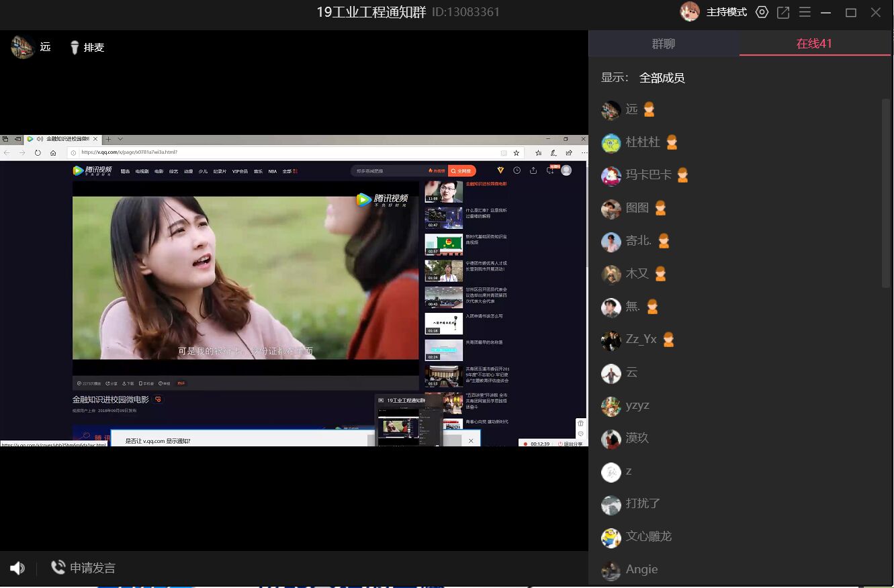Select the 在线41 tab

point(814,44)
